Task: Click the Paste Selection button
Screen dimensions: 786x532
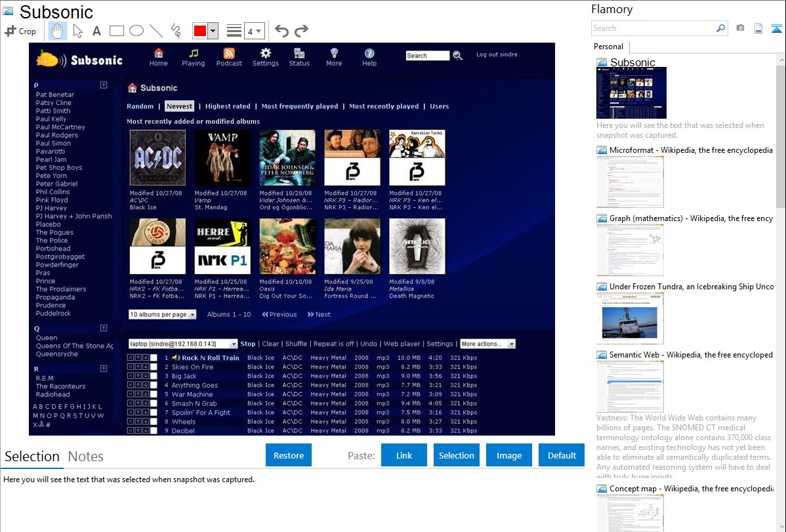Action: [456, 455]
